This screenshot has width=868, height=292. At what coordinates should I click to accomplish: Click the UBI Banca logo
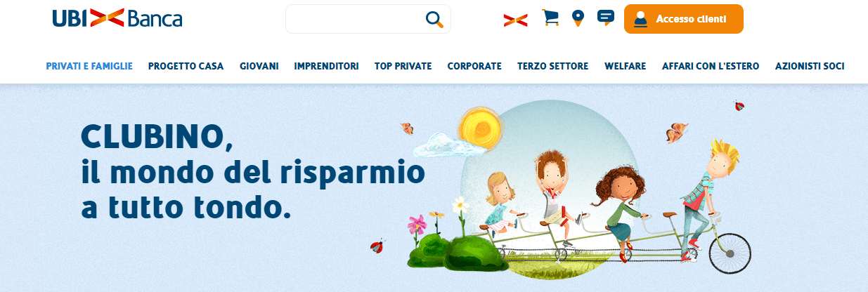tap(117, 18)
